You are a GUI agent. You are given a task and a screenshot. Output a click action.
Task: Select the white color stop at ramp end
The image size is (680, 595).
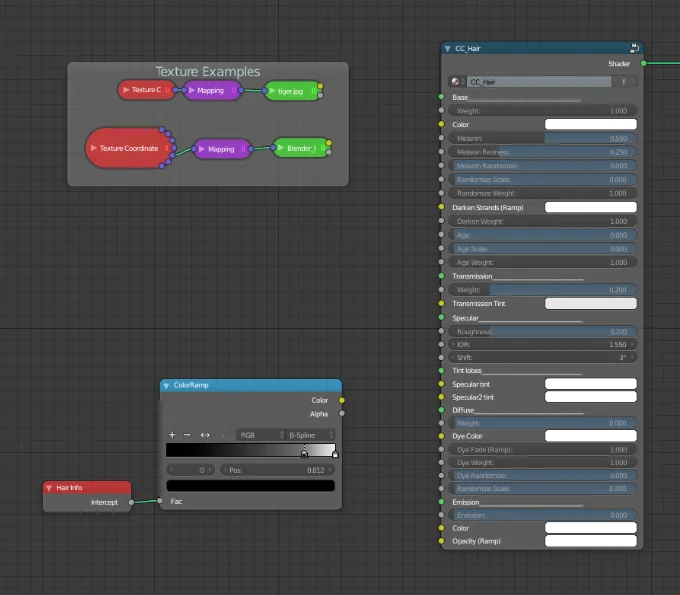click(x=335, y=454)
